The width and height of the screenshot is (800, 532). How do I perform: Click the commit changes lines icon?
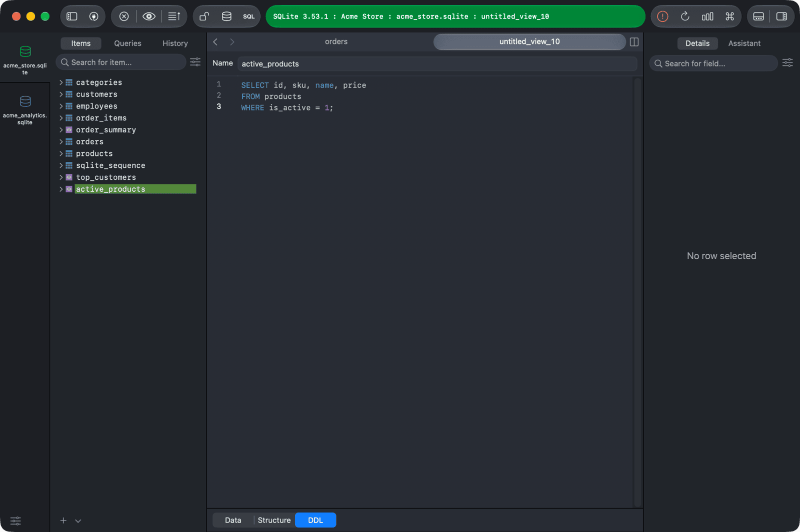pos(174,16)
